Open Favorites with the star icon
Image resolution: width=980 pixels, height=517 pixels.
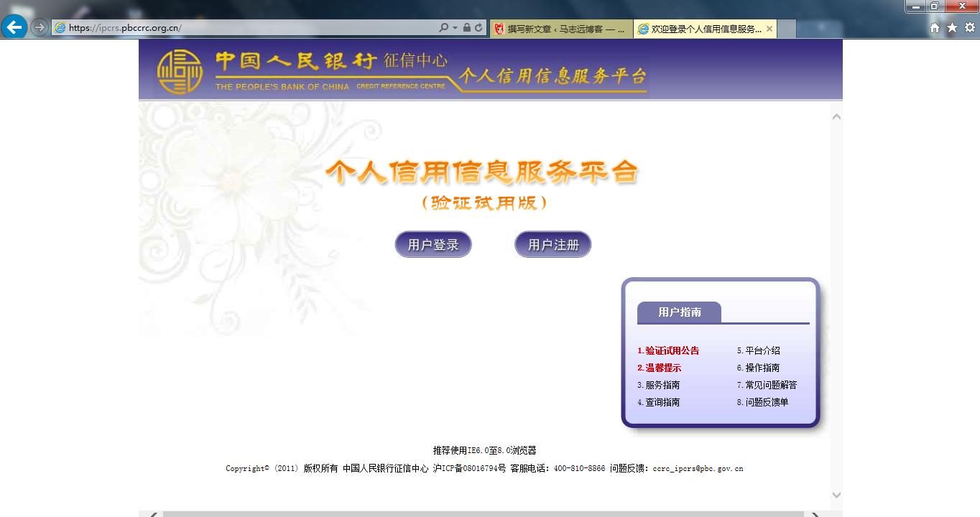pyautogui.click(x=952, y=27)
